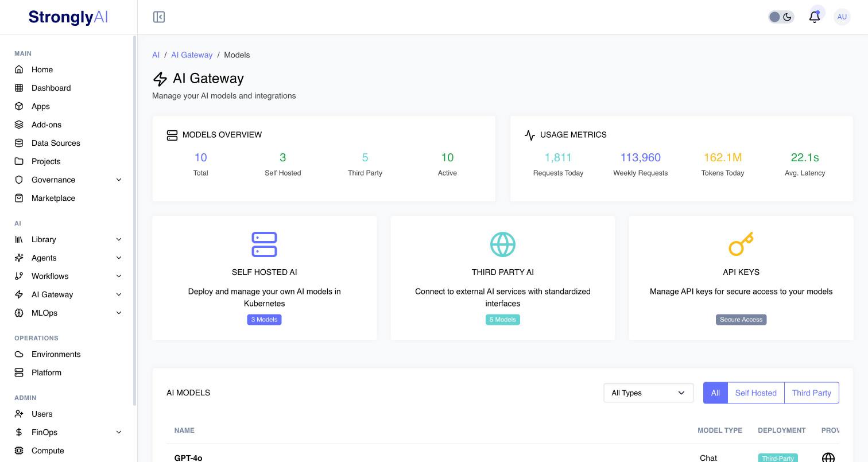Click the 1,811 Requests Today value
Viewport: 868px width, 462px height.
(558, 157)
